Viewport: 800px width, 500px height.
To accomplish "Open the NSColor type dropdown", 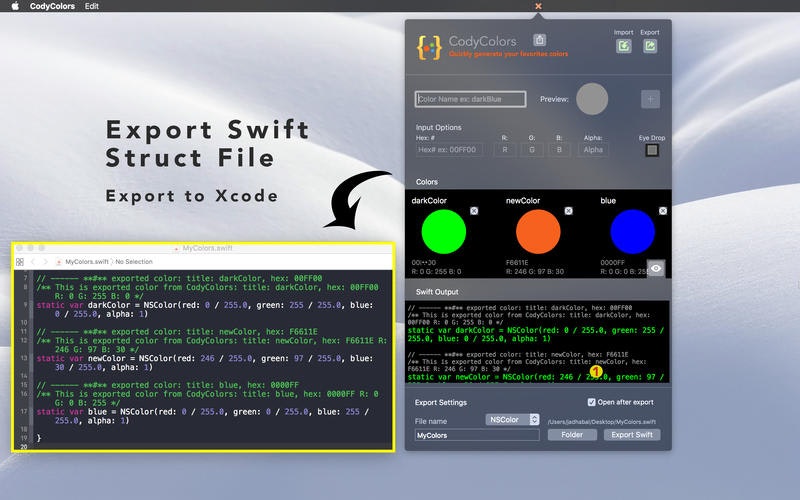I will point(512,419).
